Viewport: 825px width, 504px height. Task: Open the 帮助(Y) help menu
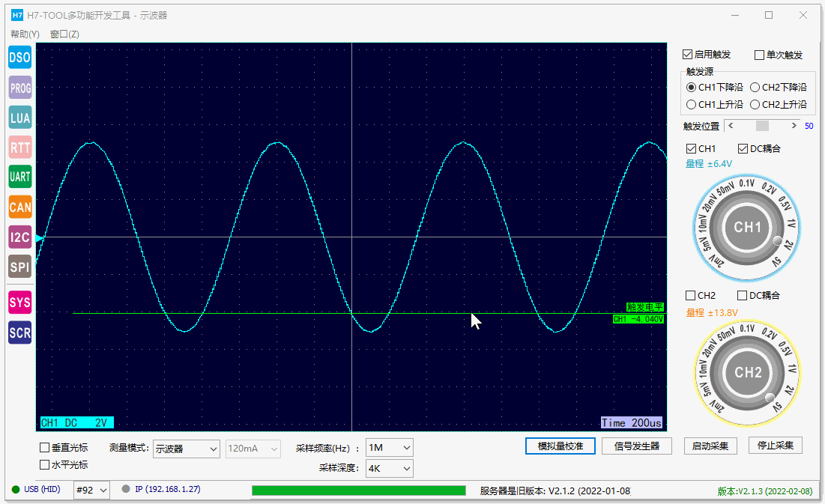25,34
